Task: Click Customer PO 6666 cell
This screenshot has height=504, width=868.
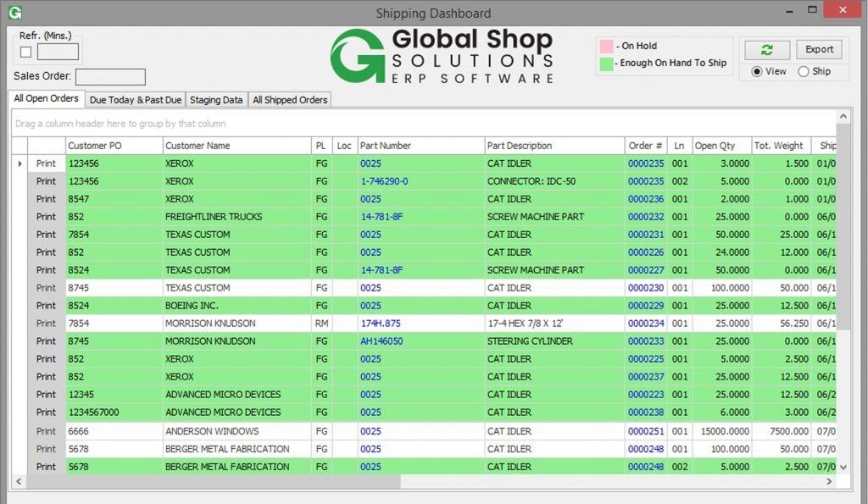Action: click(114, 431)
